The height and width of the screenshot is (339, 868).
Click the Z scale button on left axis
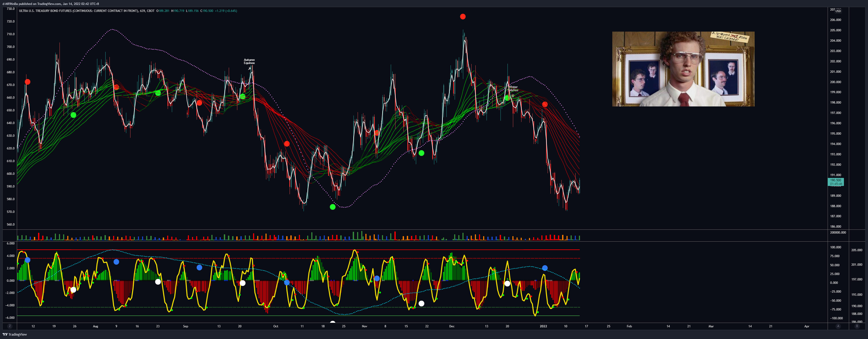pyautogui.click(x=10, y=326)
